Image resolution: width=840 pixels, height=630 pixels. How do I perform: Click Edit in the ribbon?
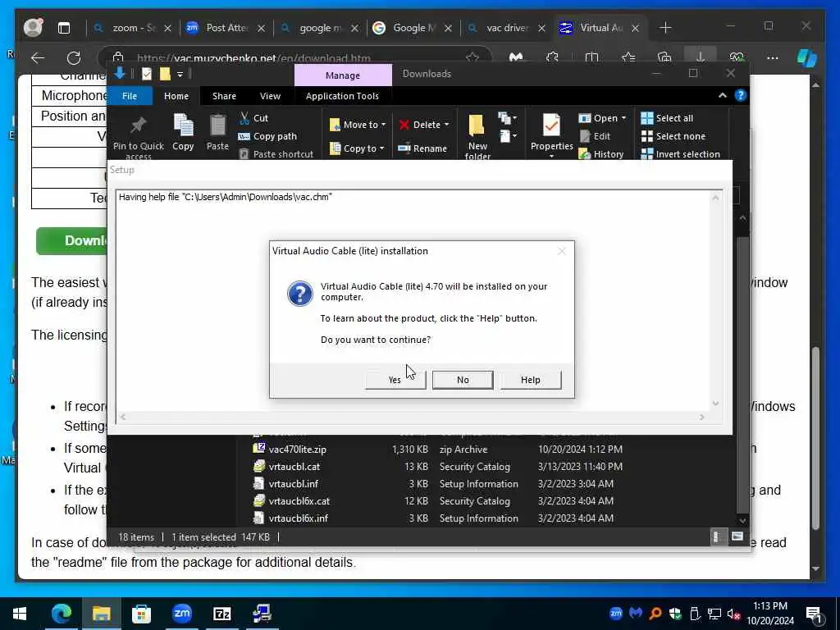coord(596,136)
